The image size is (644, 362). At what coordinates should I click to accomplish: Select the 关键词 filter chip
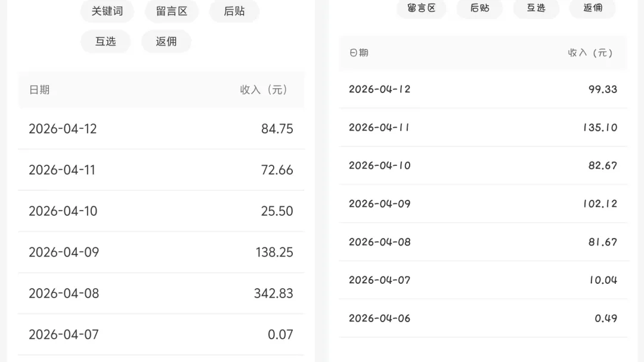click(x=107, y=11)
